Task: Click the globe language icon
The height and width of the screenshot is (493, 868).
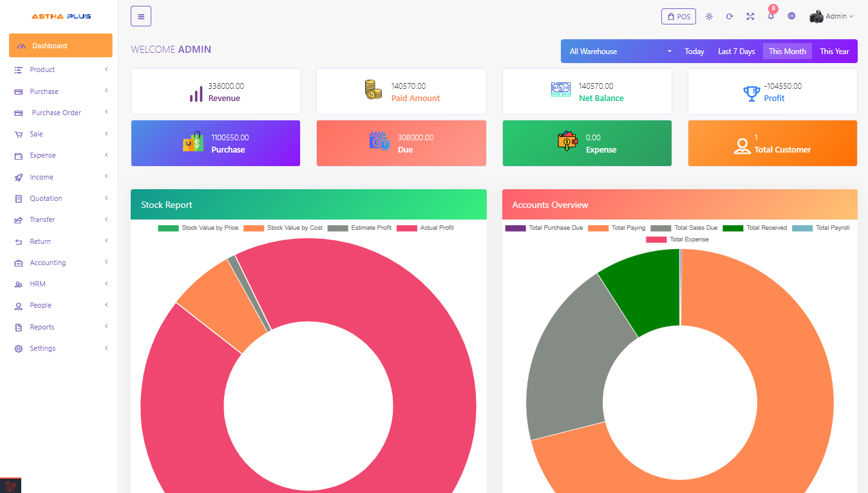Action: click(x=791, y=16)
